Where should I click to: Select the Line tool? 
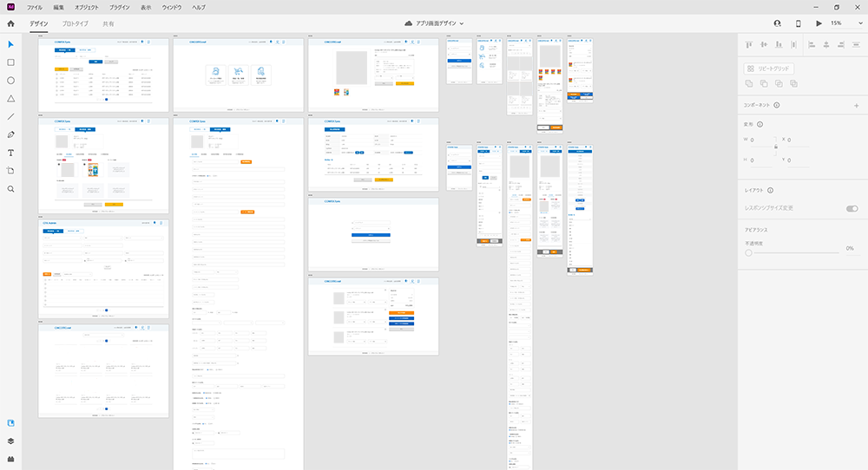click(10, 117)
